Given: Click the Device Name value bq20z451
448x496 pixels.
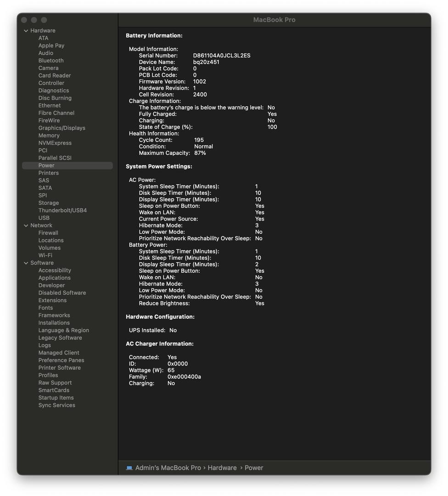Looking at the screenshot, I should tap(206, 62).
